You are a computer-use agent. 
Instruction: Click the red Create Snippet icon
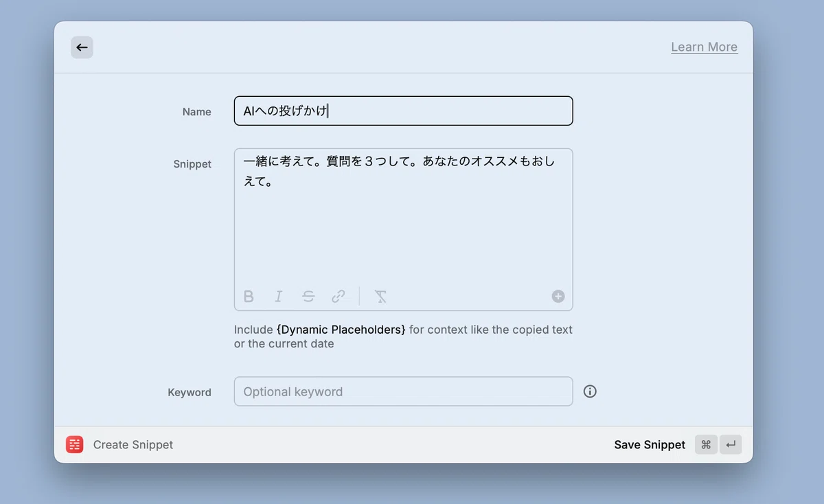coord(74,444)
